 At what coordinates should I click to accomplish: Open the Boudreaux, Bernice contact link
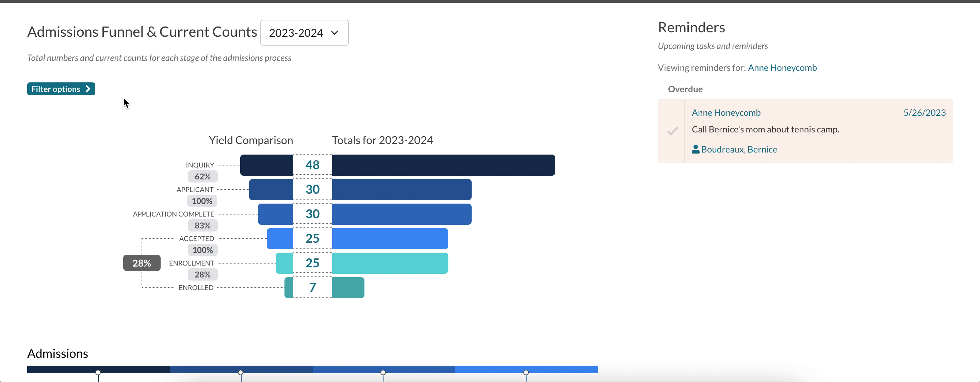tap(739, 149)
